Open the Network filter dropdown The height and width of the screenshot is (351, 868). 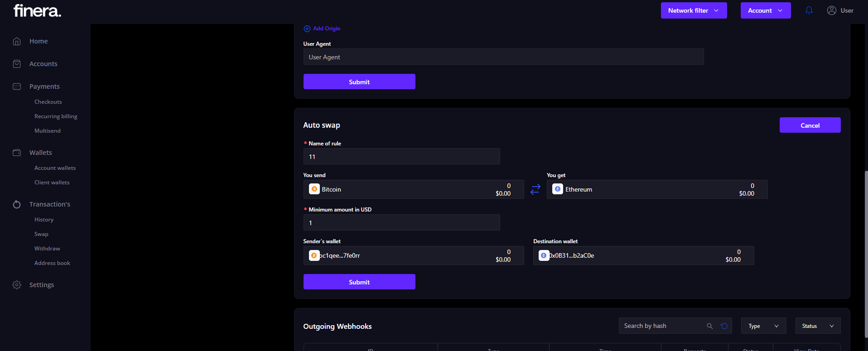tap(694, 10)
